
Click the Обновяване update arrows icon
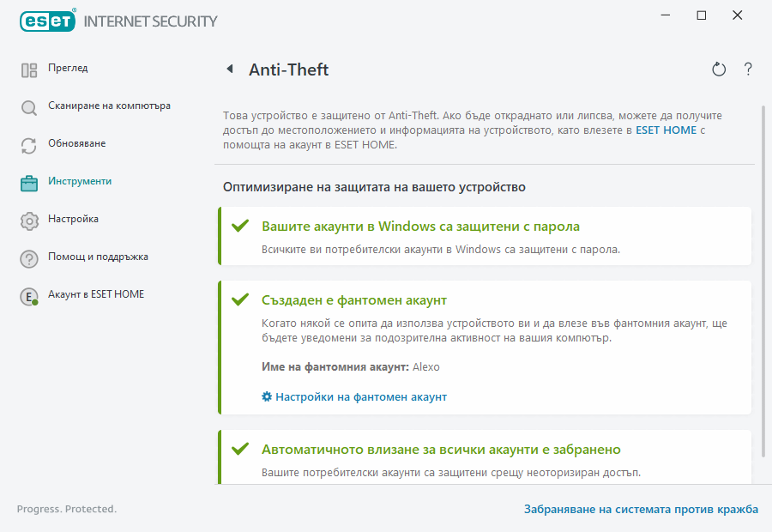(x=28, y=143)
